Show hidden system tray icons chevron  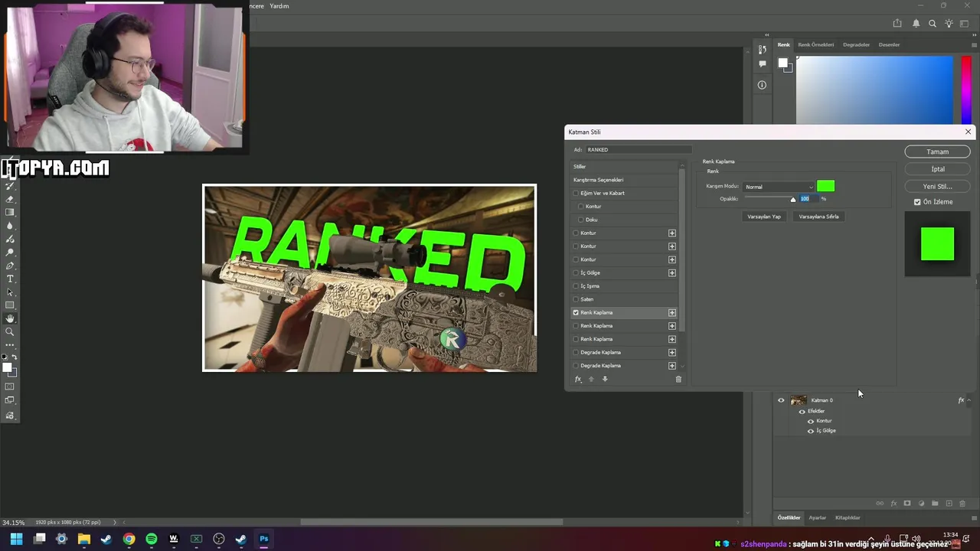(871, 539)
